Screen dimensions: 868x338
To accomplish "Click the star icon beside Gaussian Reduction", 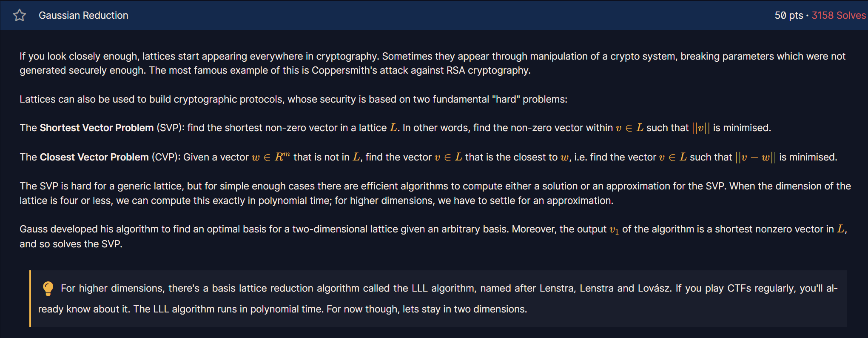I will [20, 16].
